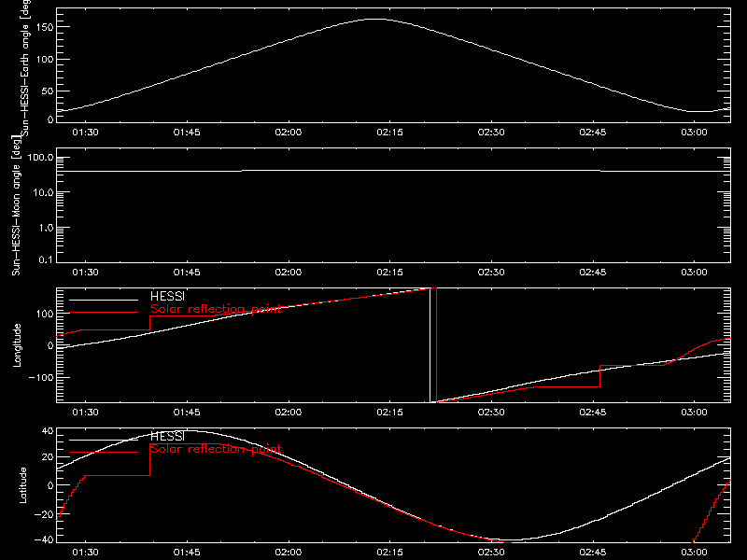The width and height of the screenshot is (747, 560).
Task: Click the flat Moon angle line
Action: [393, 171]
